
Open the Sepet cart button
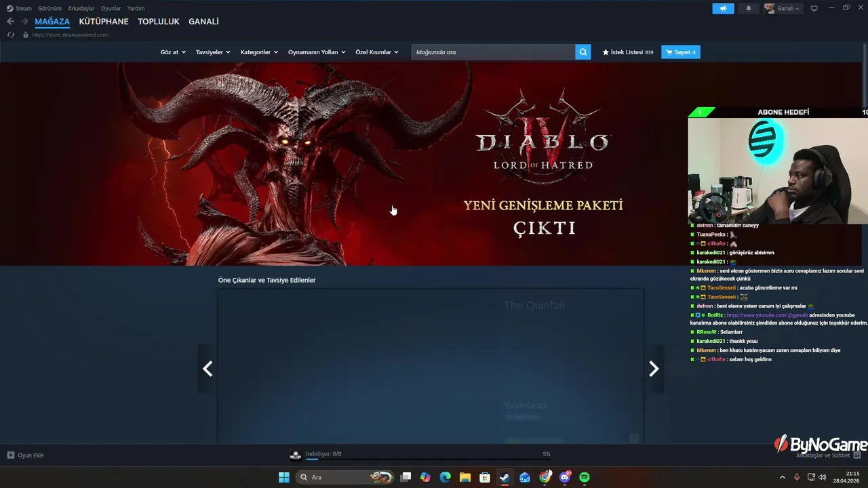681,52
